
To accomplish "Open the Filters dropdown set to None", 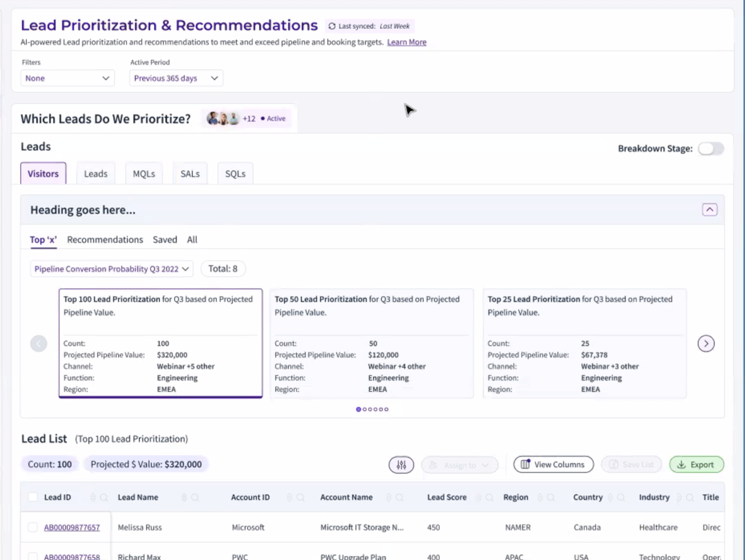I will point(68,78).
